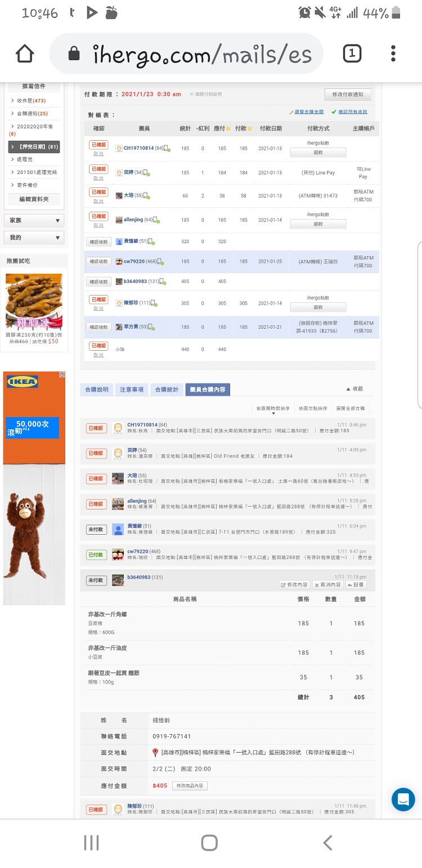Screen dimensions: 422x868
Task: Open the 收件匣 (473) mail folder
Action: (32, 101)
